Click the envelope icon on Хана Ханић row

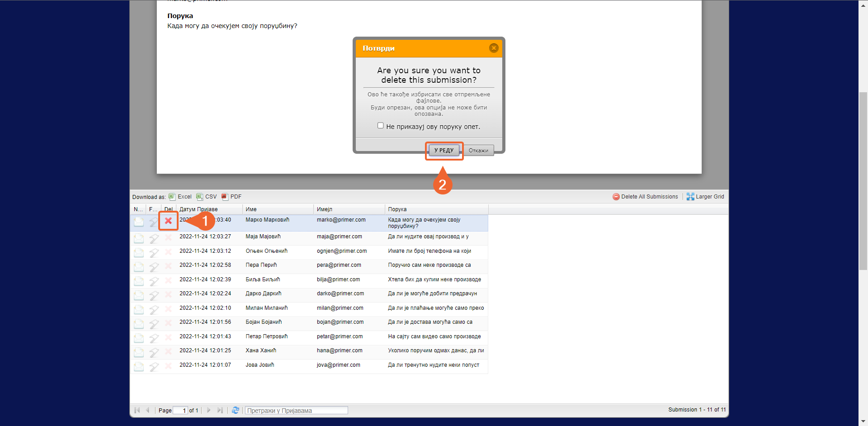(x=139, y=352)
